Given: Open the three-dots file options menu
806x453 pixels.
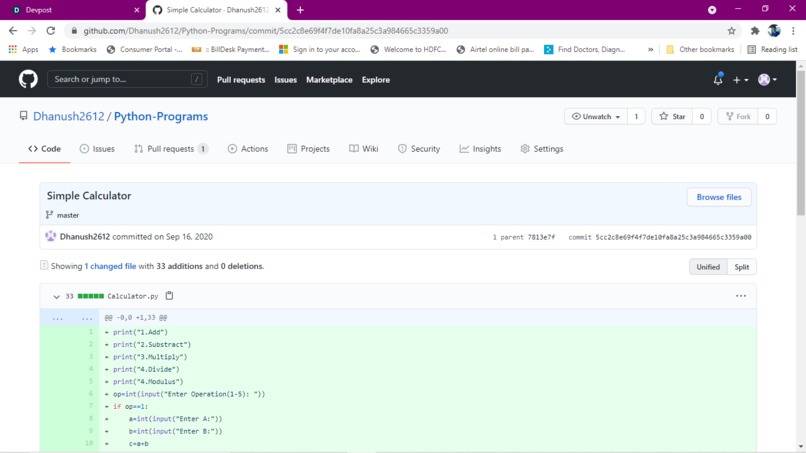Looking at the screenshot, I should (740, 296).
